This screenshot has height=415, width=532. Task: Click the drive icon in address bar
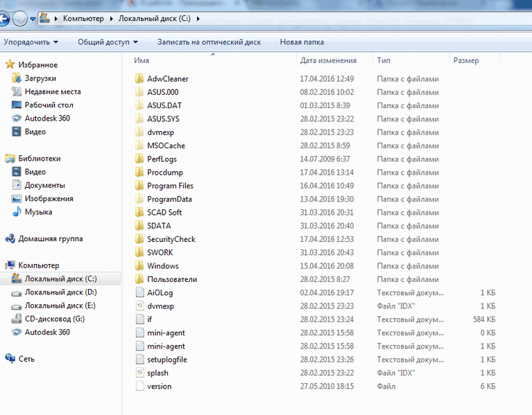(44, 18)
